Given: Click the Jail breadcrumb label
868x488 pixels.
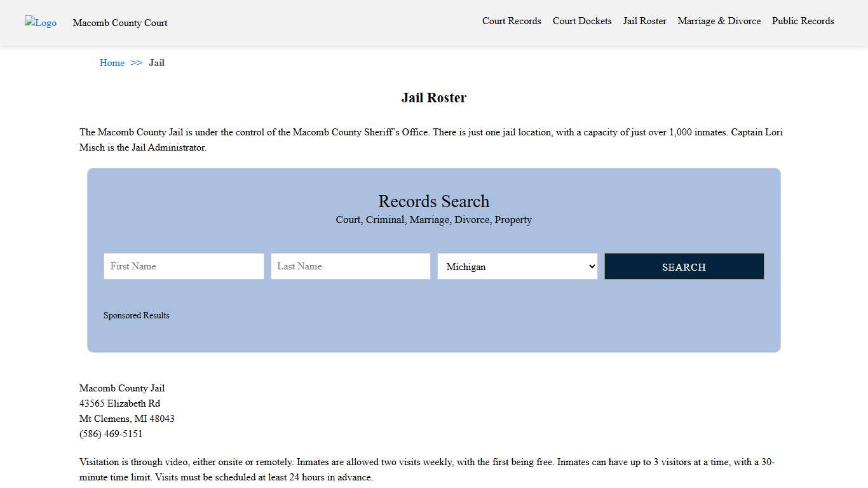Looking at the screenshot, I should click(x=156, y=63).
